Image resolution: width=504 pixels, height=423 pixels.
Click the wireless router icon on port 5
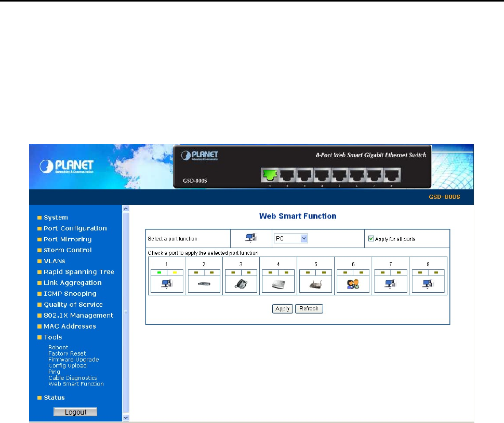coord(315,284)
